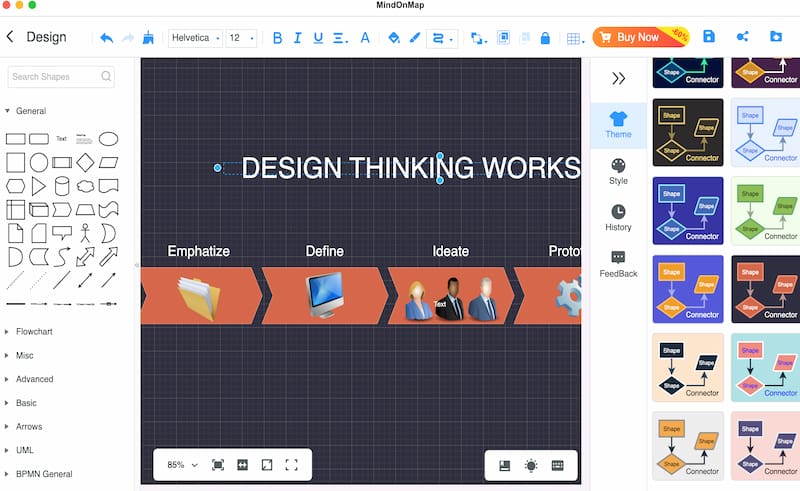Click the fit to screen icon
Viewport: 800px width, 491px height.
(218, 465)
